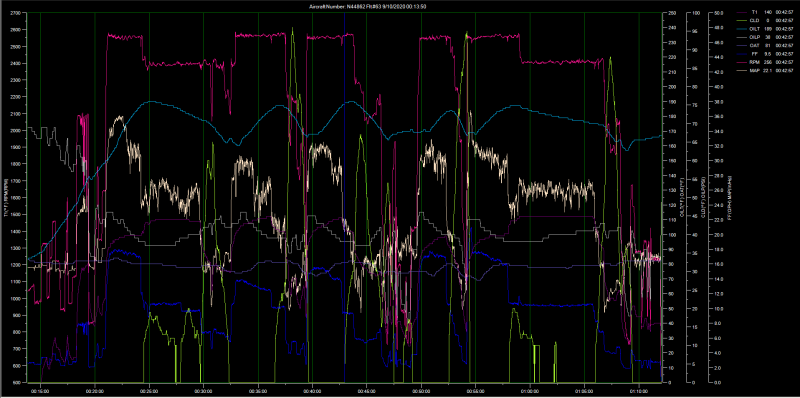Click the T1(°F) RPM(RPM) left axis title

[5, 198]
